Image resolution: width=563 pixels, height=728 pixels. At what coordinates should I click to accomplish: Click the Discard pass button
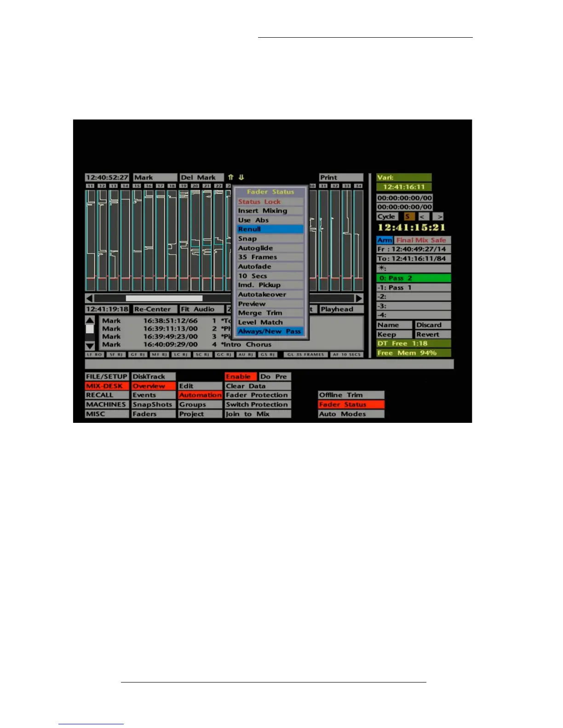tap(433, 325)
